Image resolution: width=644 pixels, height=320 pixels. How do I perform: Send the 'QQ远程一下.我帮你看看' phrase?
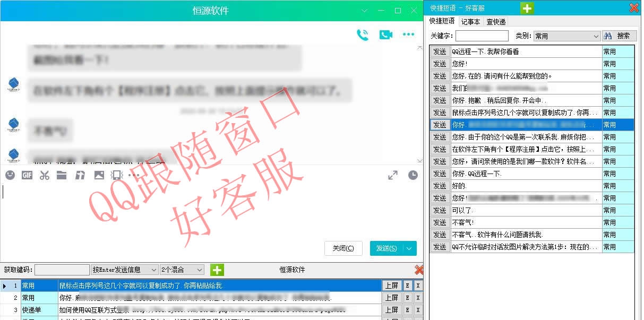[440, 51]
